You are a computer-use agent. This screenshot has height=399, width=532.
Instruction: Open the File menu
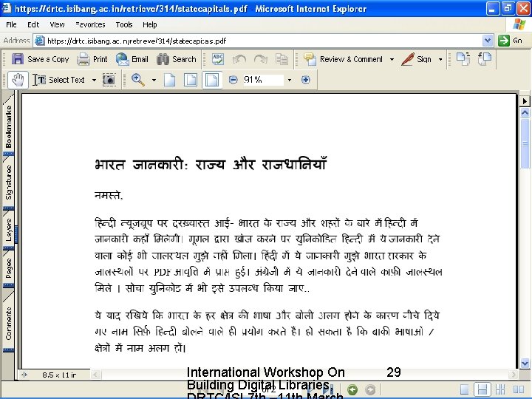point(11,24)
